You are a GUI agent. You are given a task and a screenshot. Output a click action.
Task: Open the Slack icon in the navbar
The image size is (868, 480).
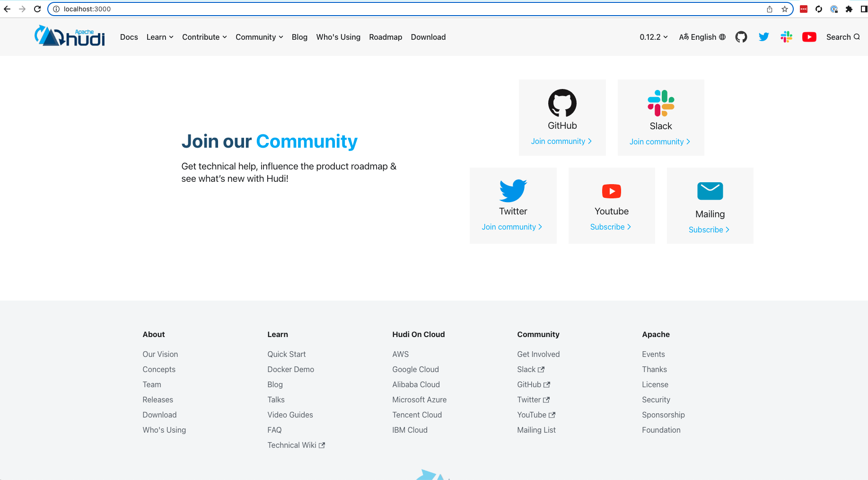[787, 37]
